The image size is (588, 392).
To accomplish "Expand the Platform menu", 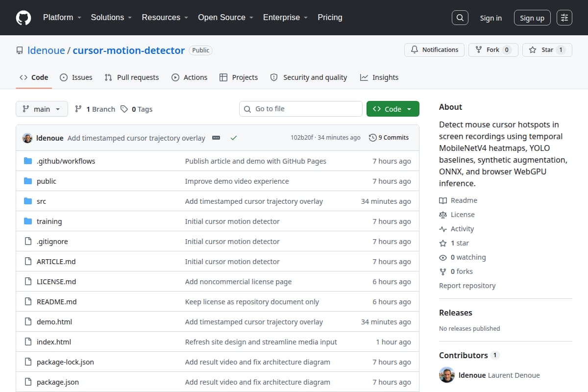I will (x=62, y=18).
